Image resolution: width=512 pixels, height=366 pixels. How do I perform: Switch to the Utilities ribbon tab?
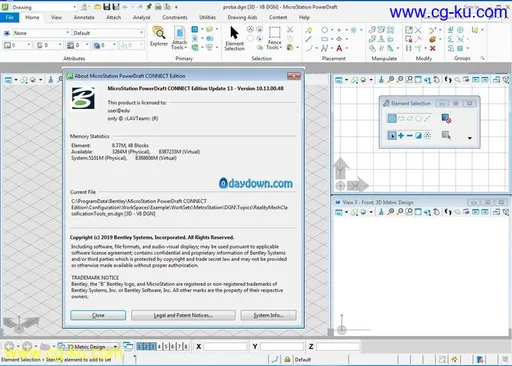[x=207, y=17]
